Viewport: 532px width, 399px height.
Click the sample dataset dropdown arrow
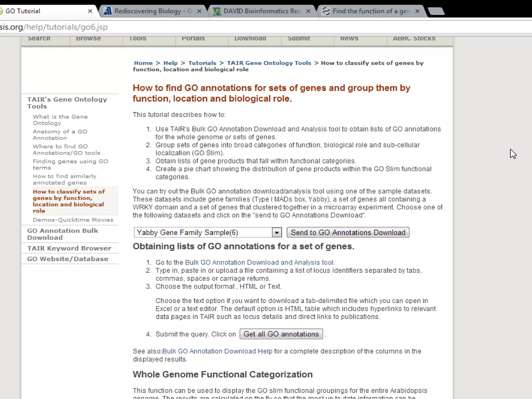(x=277, y=232)
